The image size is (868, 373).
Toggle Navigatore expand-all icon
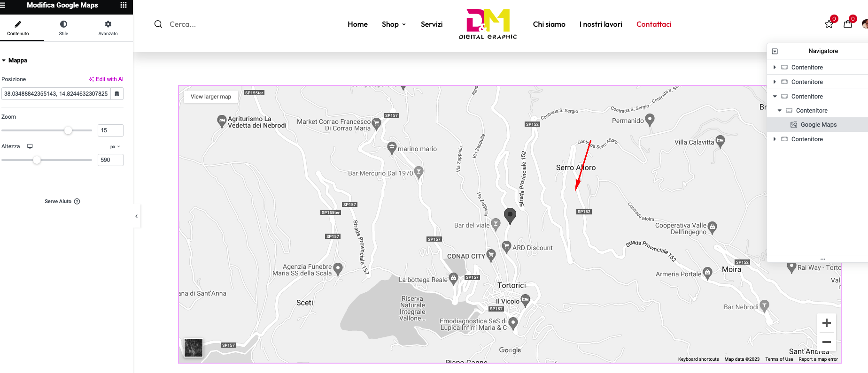(x=775, y=51)
